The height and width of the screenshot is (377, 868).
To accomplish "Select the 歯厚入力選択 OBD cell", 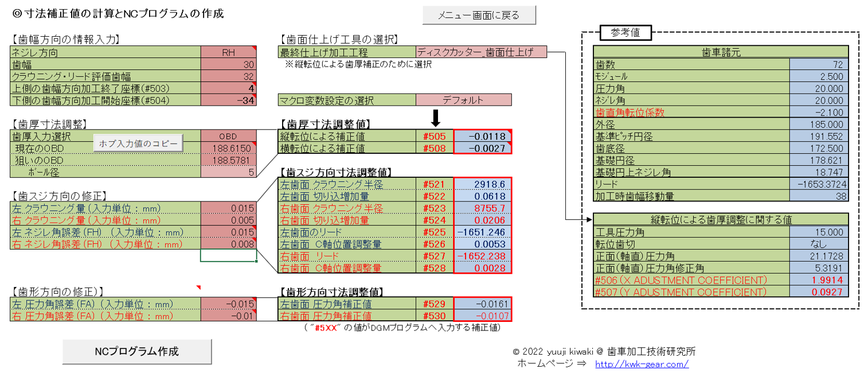I will (x=228, y=137).
